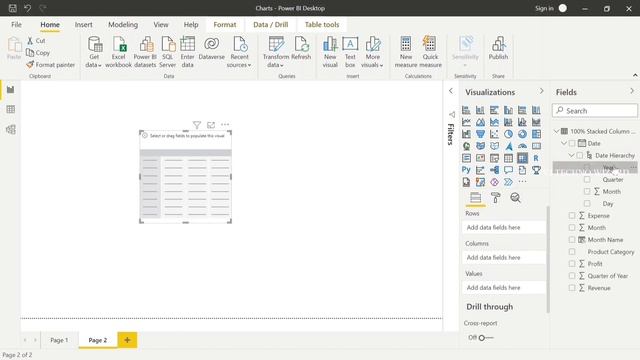Image resolution: width=640 pixels, height=360 pixels.
Task: Open the More visuals dropdown
Action: point(372,61)
